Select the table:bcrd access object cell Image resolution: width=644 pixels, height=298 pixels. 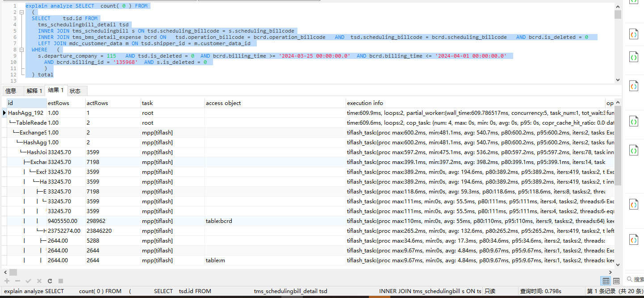275,221
